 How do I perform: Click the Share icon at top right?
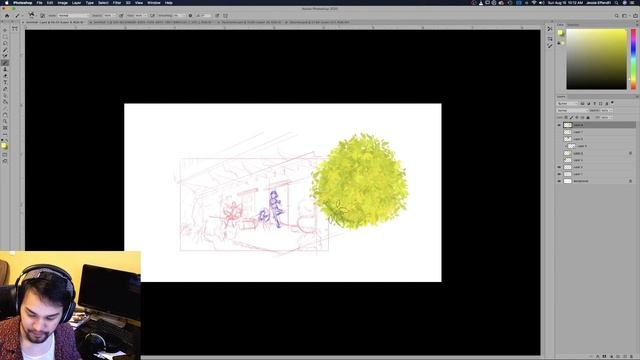click(635, 16)
